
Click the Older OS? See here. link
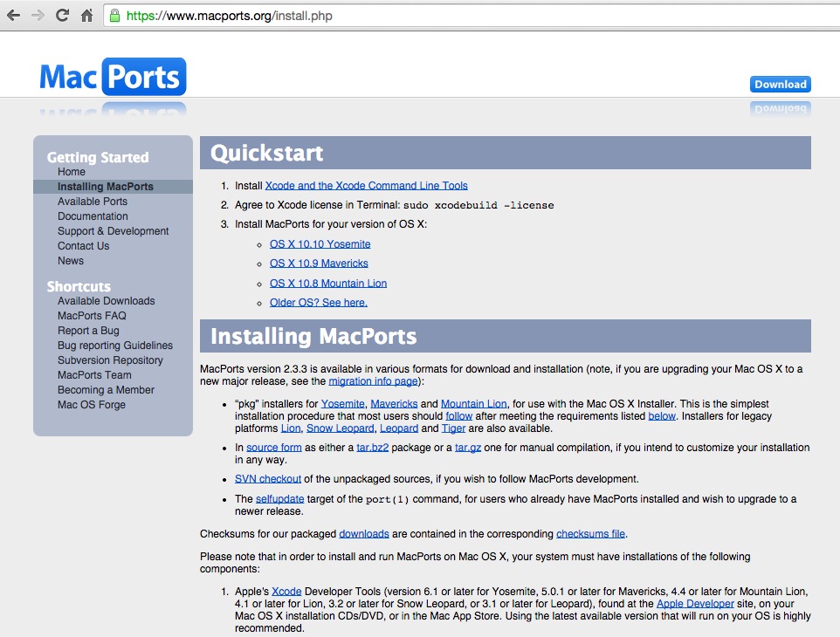[x=318, y=303]
